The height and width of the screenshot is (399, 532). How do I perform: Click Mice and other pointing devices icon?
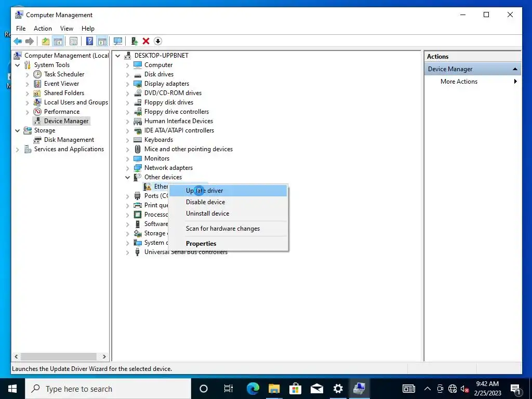tap(137, 149)
